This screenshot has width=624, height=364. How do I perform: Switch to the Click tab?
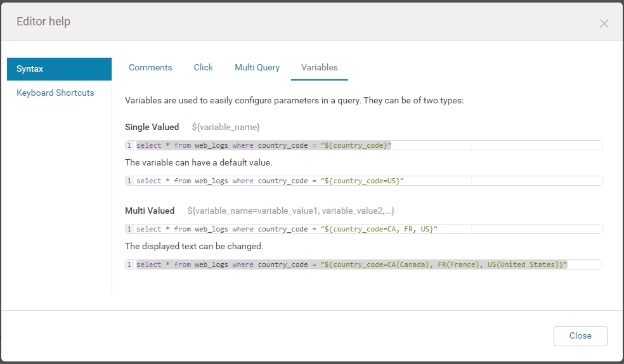(x=204, y=68)
